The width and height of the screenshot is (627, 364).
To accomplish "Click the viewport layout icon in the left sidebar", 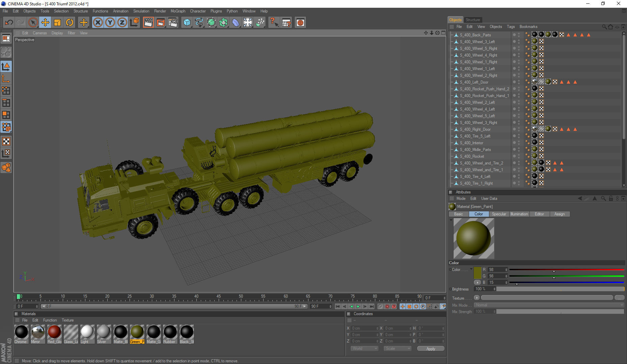I will pyautogui.click(x=6, y=38).
